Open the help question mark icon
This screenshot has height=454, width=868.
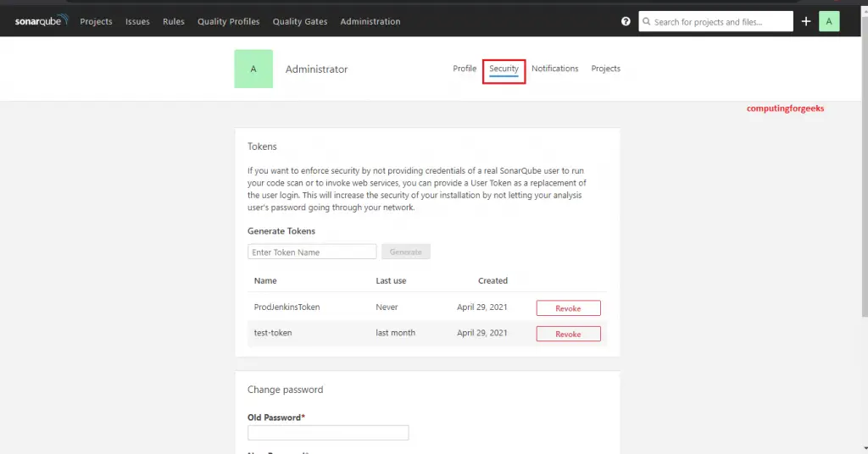(x=626, y=21)
